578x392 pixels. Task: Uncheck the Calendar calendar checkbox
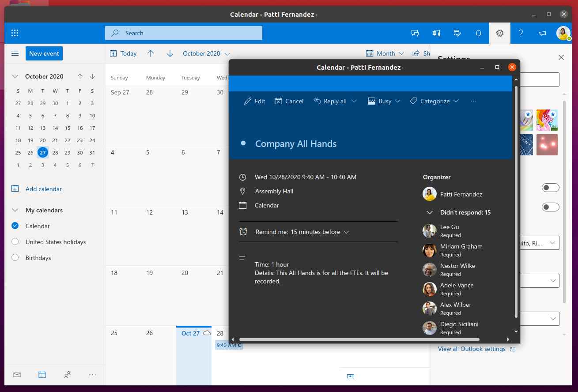(15, 226)
